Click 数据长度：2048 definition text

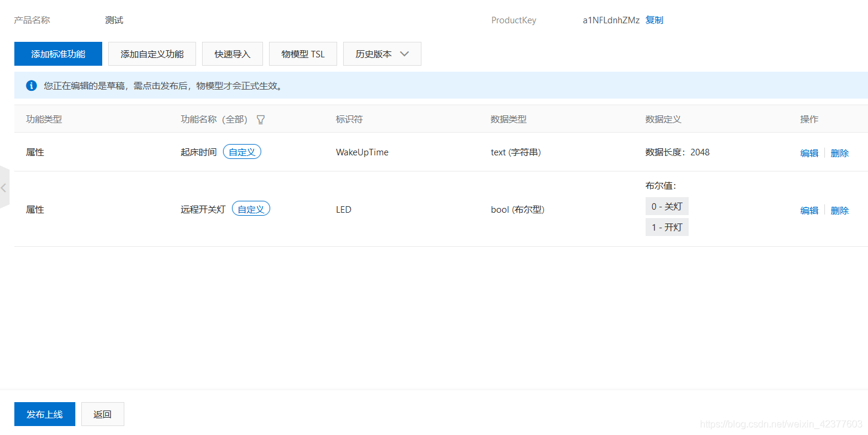coord(677,152)
